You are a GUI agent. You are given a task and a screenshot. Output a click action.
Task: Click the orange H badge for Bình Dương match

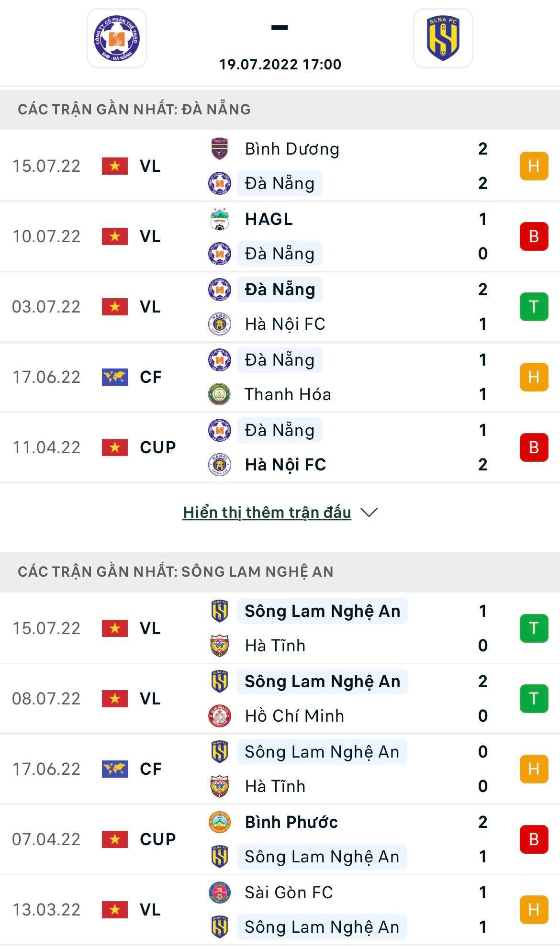[534, 166]
